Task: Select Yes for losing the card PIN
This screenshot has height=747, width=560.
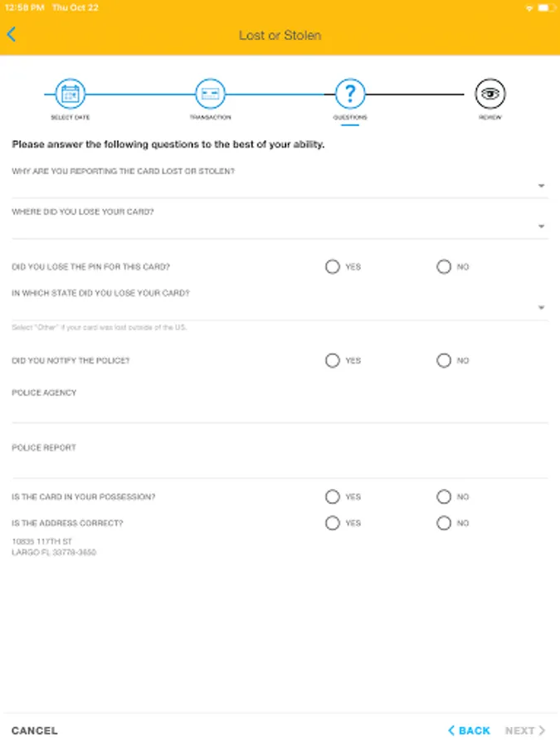Action: tap(333, 267)
